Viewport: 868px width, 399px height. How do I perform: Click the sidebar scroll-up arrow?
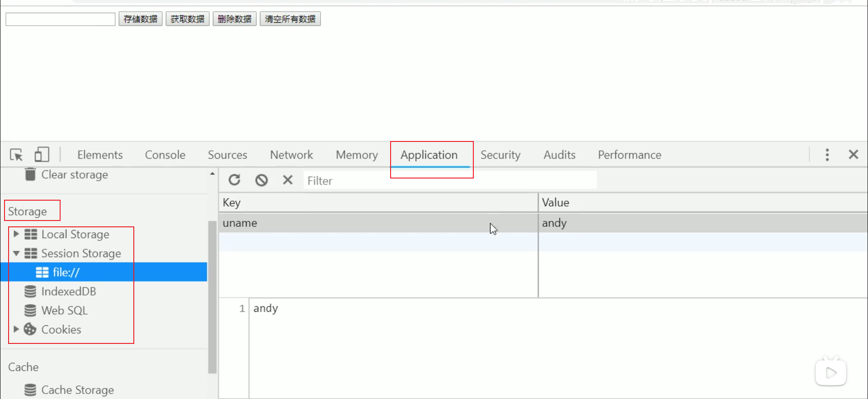(212, 174)
